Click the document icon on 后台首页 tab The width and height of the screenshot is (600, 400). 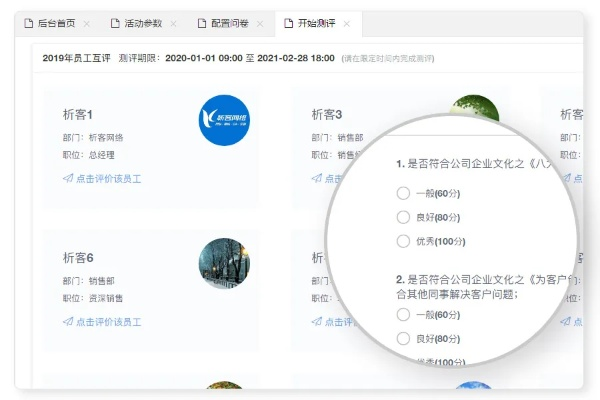(x=28, y=23)
